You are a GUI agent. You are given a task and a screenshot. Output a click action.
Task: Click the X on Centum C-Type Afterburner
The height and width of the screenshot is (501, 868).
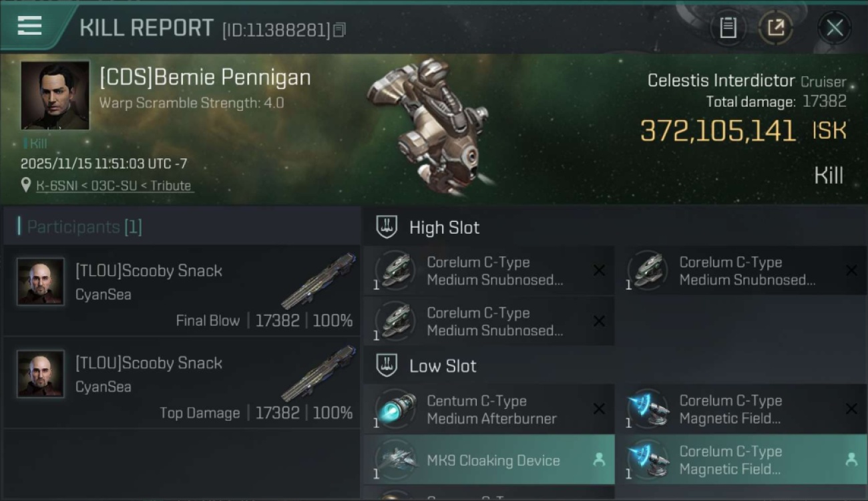click(599, 409)
